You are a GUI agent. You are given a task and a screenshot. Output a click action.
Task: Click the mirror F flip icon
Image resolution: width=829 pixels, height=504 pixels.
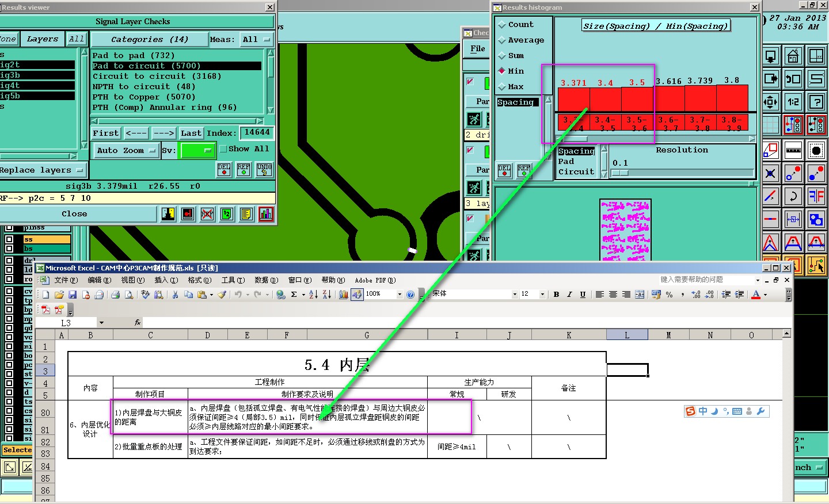[816, 196]
